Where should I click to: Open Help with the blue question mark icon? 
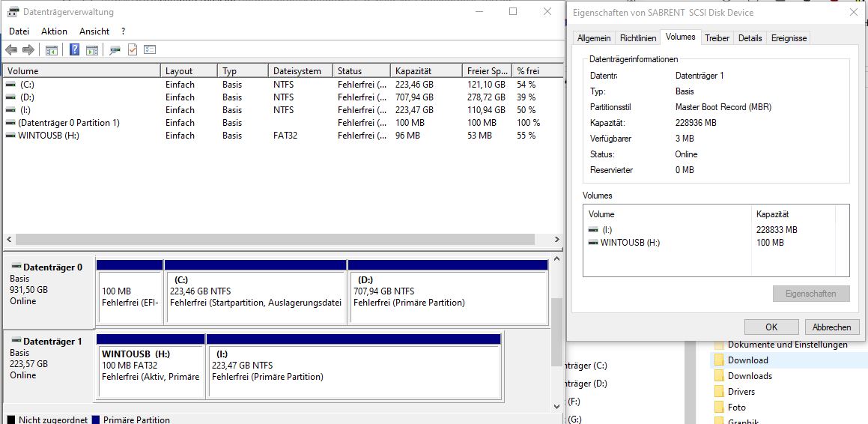(75, 50)
